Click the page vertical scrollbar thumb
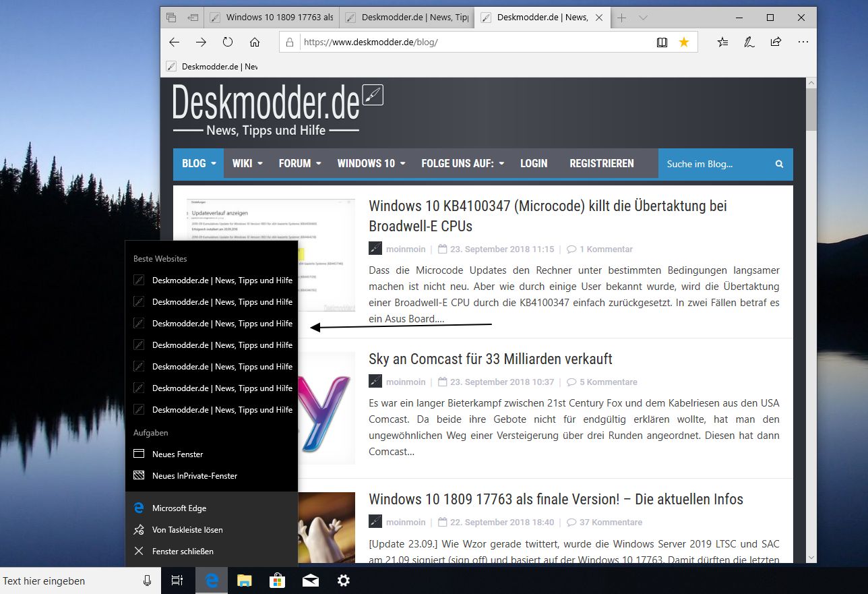Image resolution: width=868 pixels, height=594 pixels. (811, 109)
